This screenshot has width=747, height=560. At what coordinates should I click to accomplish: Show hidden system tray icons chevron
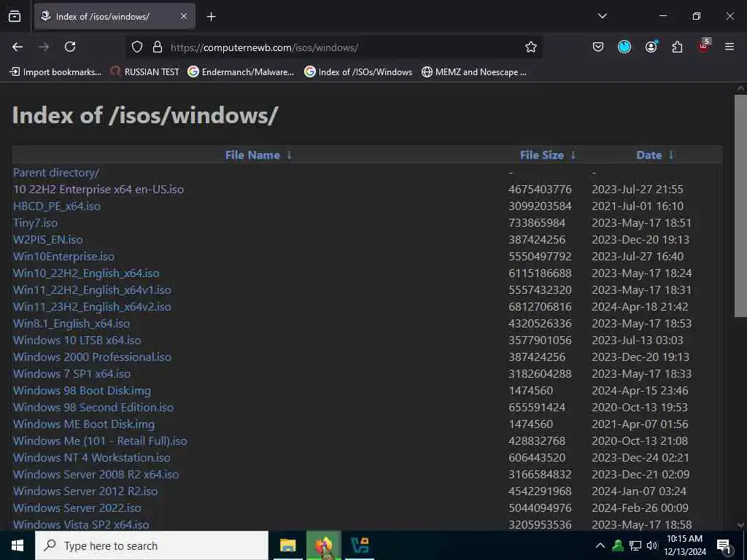(600, 545)
